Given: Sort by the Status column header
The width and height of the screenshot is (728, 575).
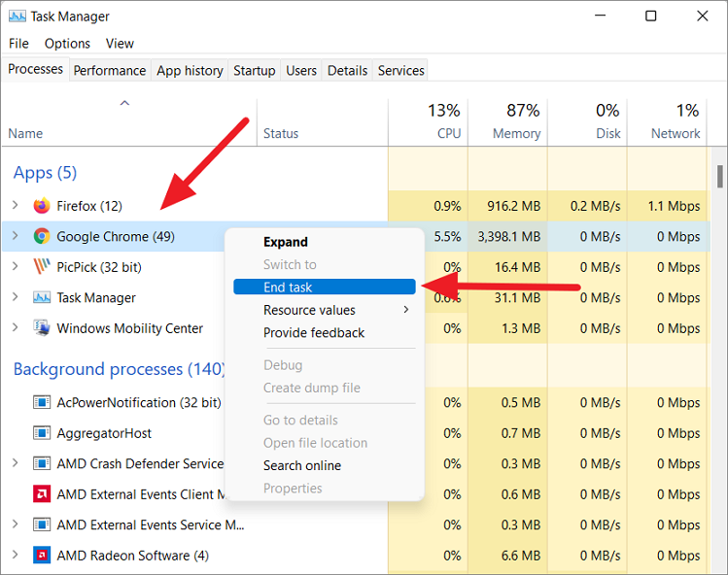Looking at the screenshot, I should tap(323, 122).
